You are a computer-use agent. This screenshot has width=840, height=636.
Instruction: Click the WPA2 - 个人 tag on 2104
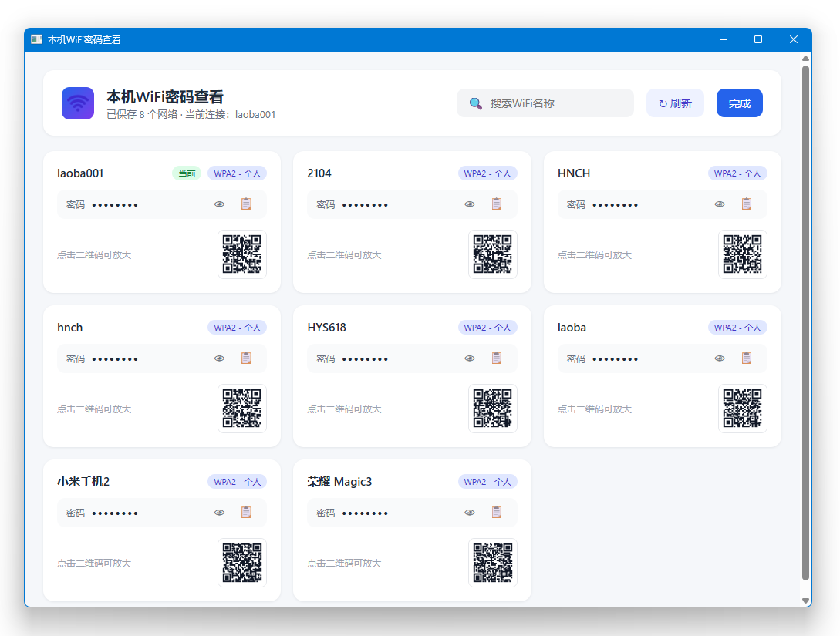(487, 173)
